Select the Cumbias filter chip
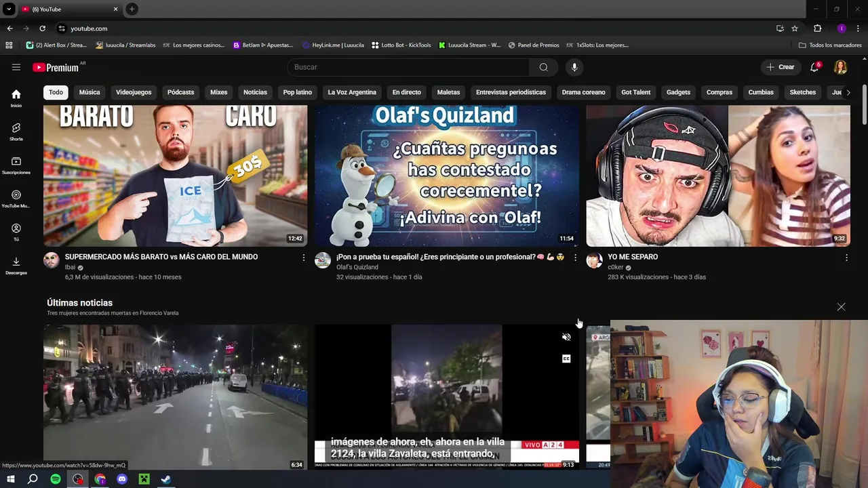Image resolution: width=868 pixels, height=488 pixels. coord(761,92)
